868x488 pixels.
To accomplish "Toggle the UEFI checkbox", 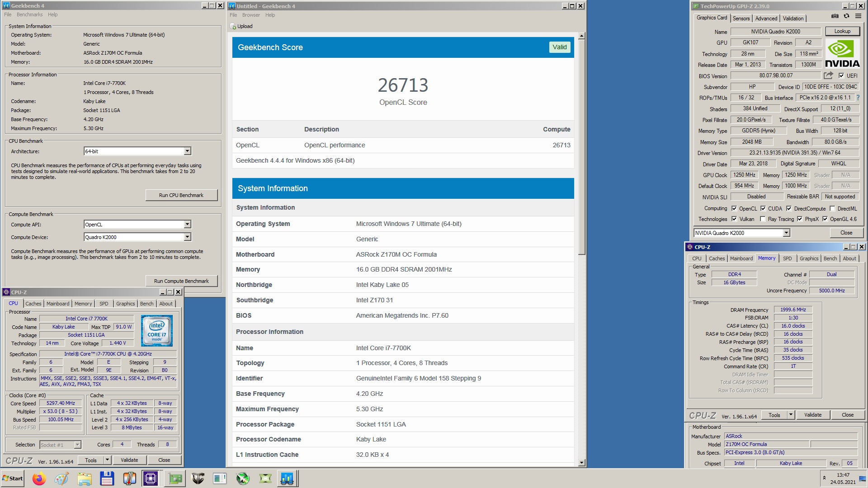I will [841, 75].
